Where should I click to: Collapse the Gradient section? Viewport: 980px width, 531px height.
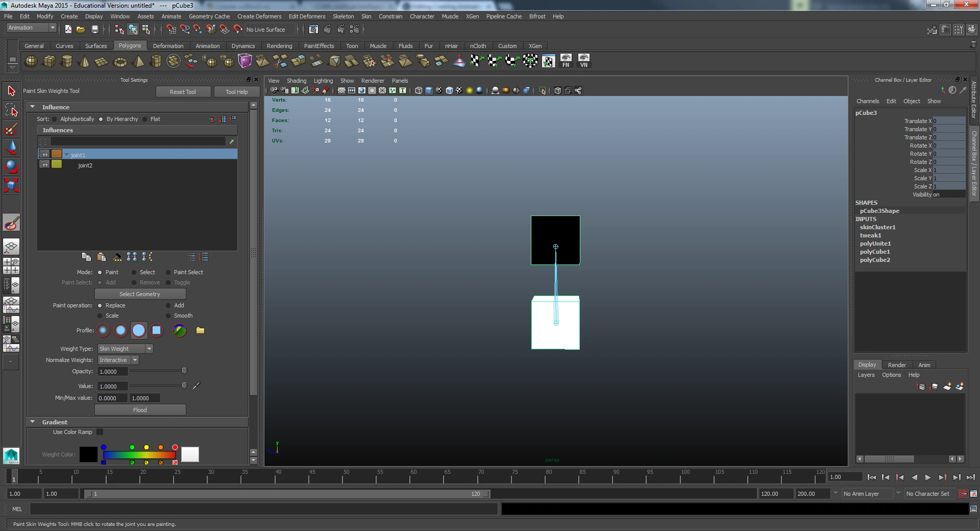click(x=33, y=422)
